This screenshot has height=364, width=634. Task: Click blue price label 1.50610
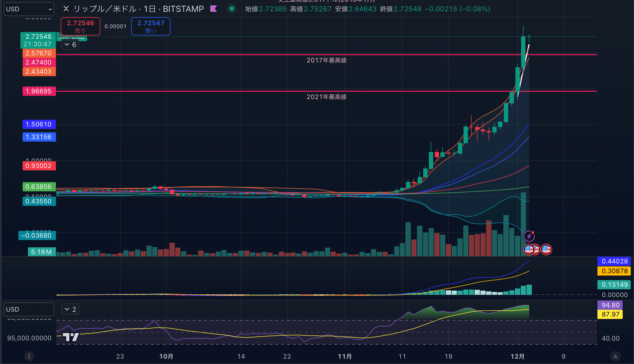pos(39,124)
